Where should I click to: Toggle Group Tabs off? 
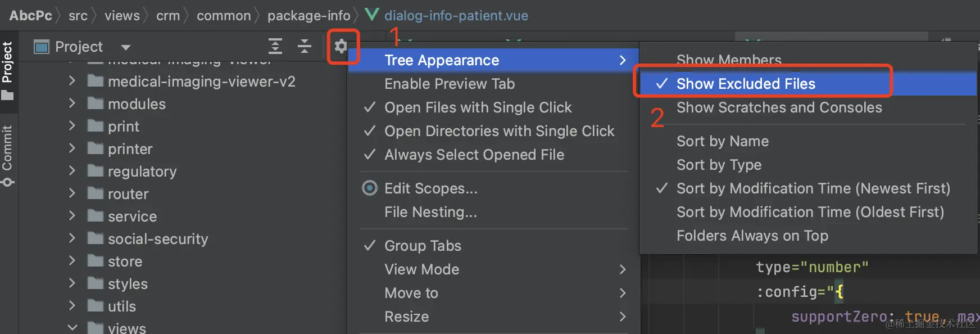pos(422,245)
